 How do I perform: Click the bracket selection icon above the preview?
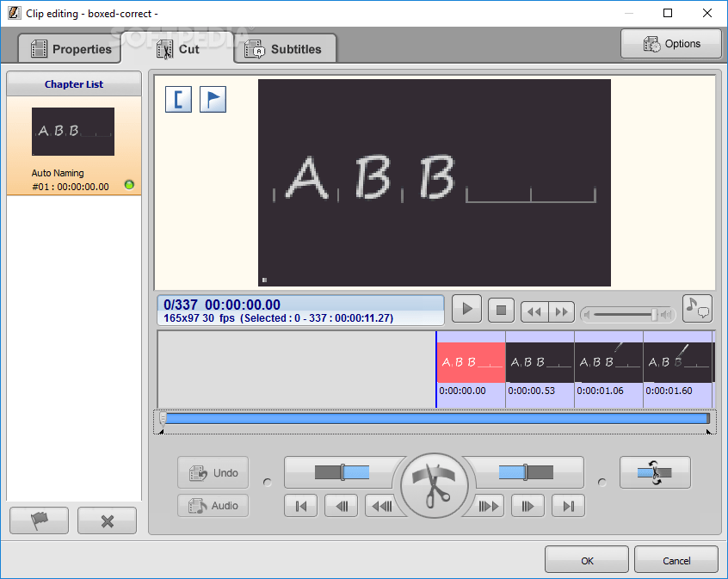[178, 99]
